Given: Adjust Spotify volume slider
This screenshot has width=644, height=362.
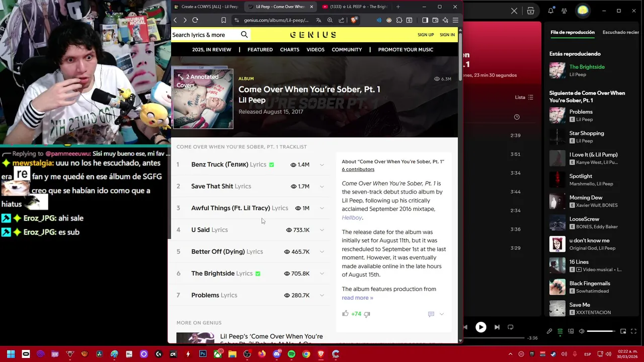Looking at the screenshot, I should (601, 331).
